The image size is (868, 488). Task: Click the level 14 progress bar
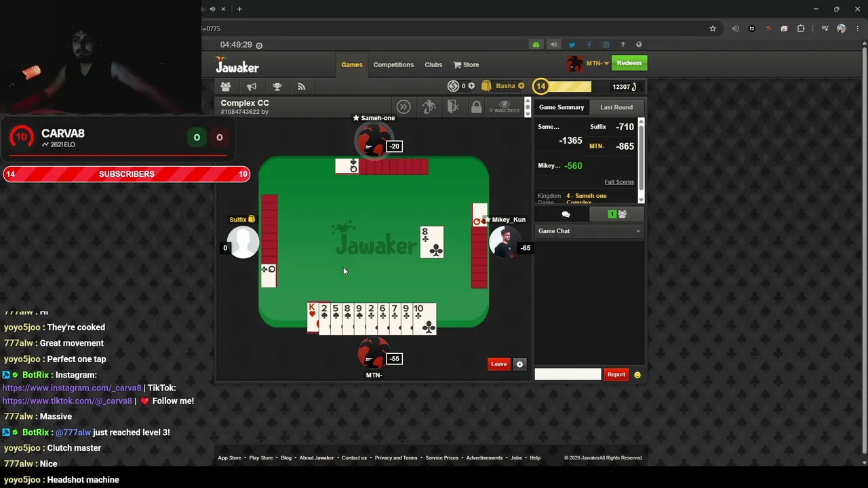point(562,87)
